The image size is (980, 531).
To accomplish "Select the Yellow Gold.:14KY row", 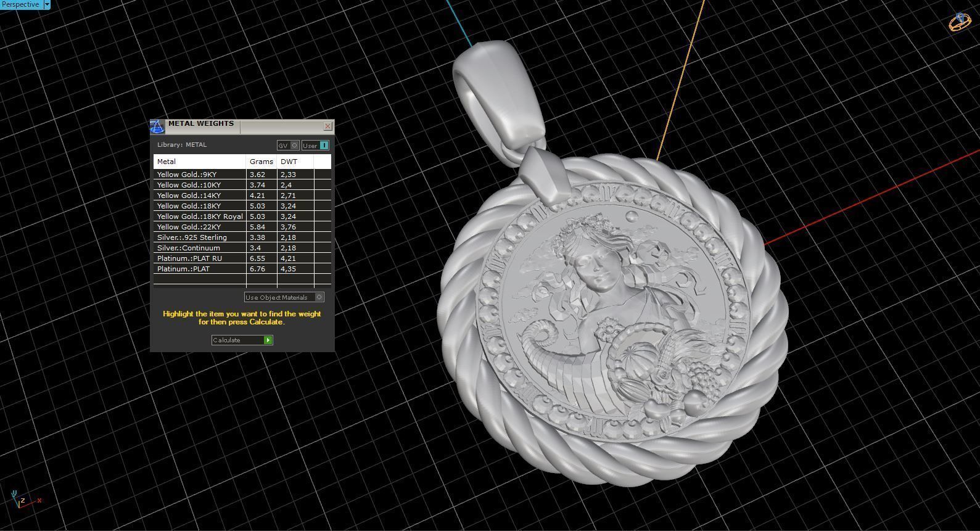I will coord(242,196).
